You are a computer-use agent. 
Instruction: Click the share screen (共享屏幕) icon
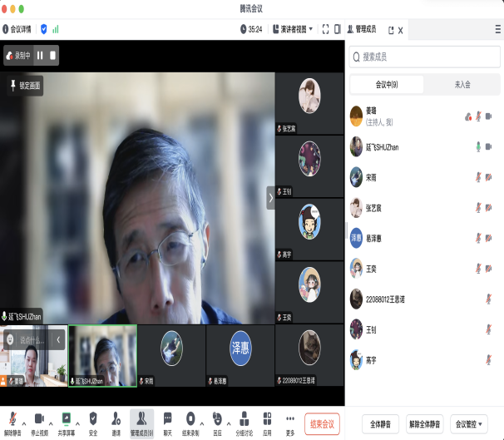(x=66, y=418)
